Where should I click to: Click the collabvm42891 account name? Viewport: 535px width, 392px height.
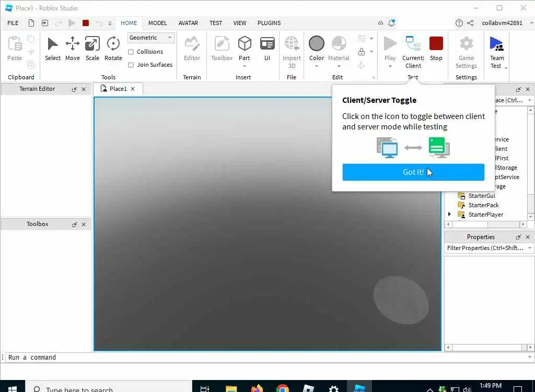(502, 23)
